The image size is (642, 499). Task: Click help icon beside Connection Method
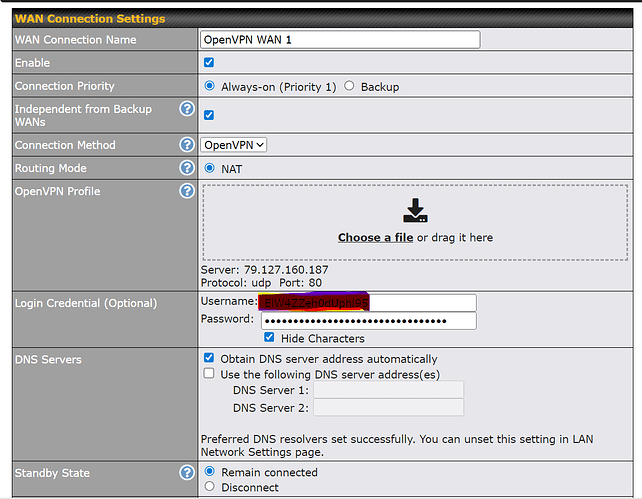point(186,145)
